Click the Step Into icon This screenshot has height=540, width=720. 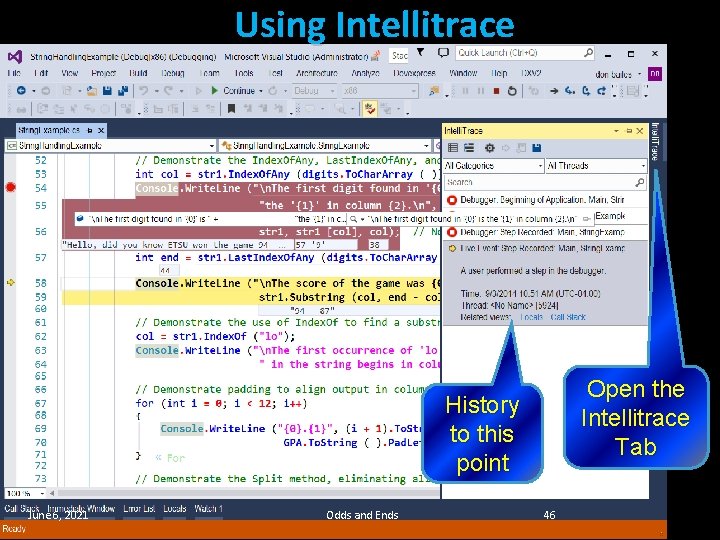570,91
